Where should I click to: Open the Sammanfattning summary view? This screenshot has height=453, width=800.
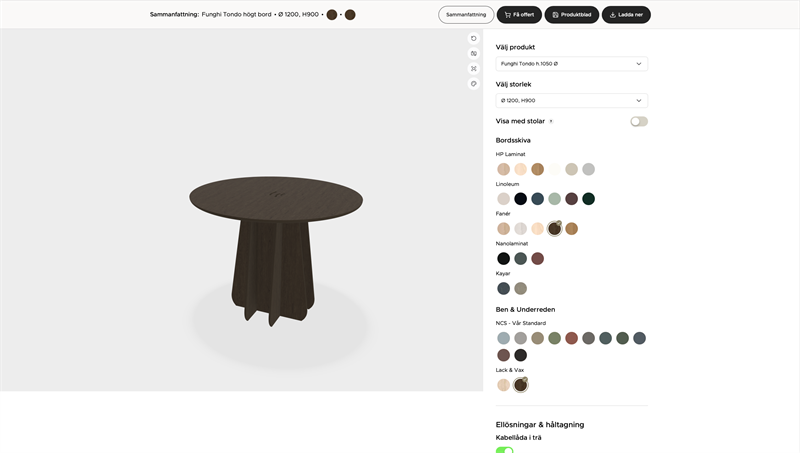pyautogui.click(x=466, y=15)
